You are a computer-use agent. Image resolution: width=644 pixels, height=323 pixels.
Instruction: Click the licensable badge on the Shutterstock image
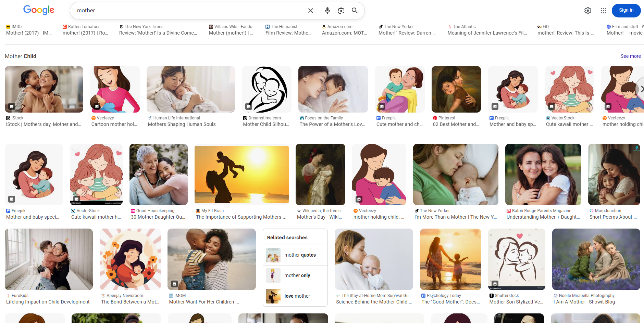pos(495,284)
